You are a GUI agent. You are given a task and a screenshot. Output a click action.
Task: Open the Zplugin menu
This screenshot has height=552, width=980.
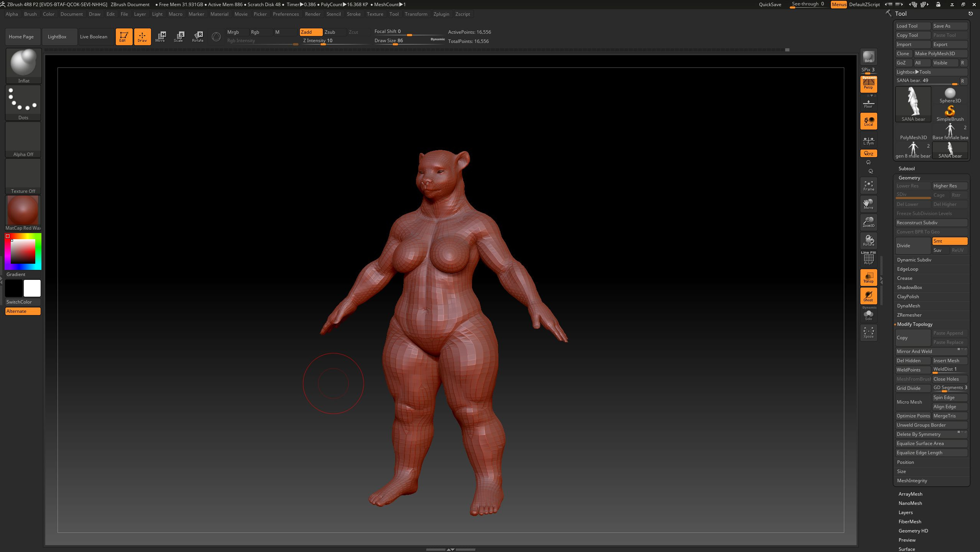(x=441, y=14)
